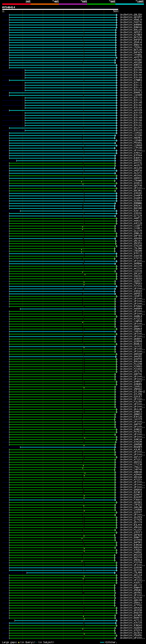Open hit UniRef100_B9RBH6
The image size is (146, 644).
(x=131, y=25)
